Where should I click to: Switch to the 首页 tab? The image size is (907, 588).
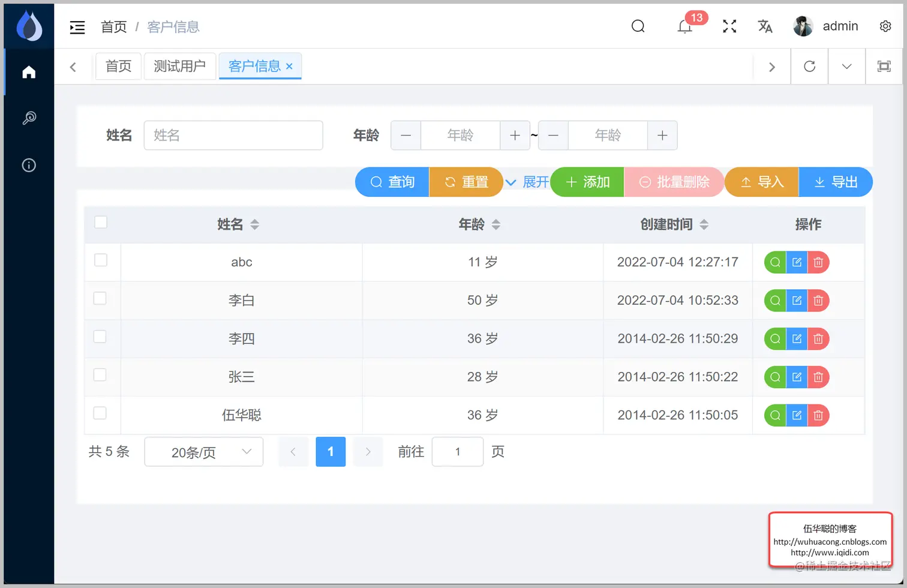pyautogui.click(x=118, y=66)
